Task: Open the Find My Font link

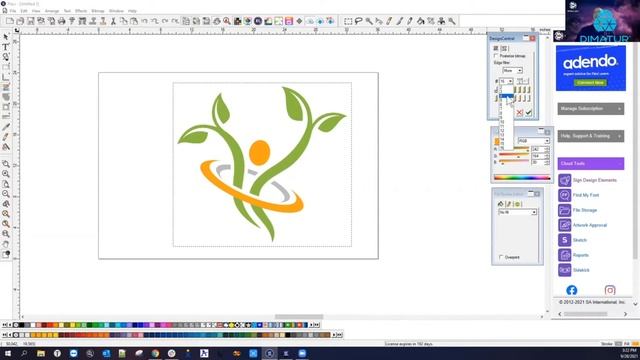Action: click(586, 195)
